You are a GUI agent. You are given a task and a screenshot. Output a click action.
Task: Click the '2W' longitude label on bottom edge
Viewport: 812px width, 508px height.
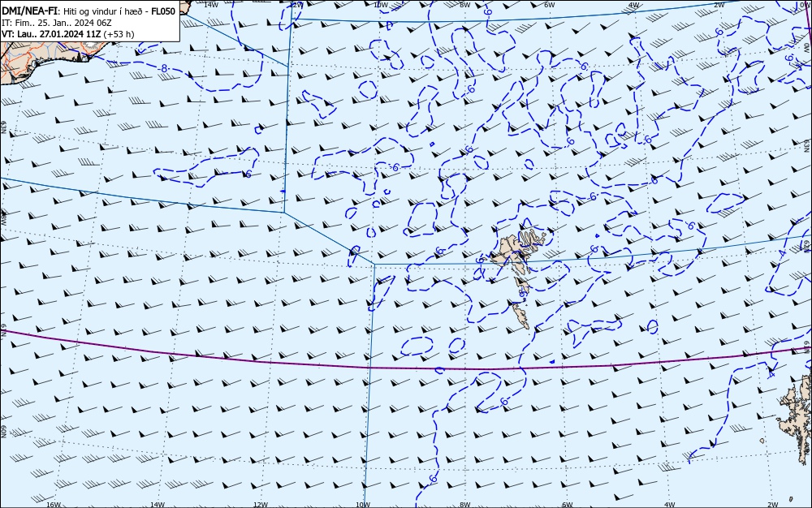click(773, 505)
